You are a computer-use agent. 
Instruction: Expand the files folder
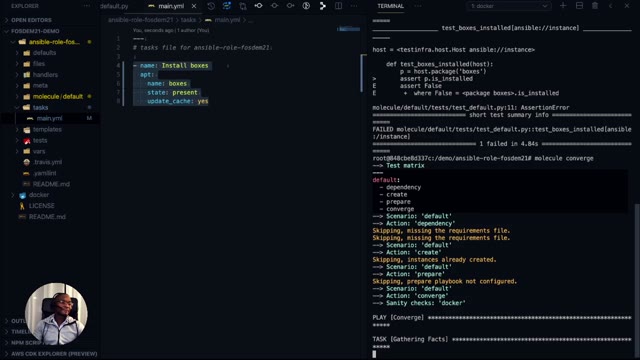[x=17, y=64]
